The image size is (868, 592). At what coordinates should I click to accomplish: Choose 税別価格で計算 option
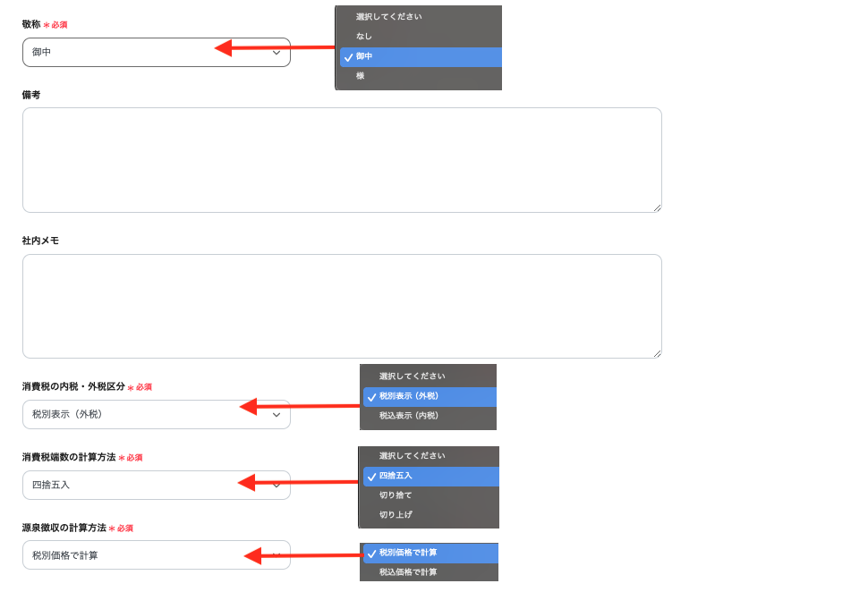point(408,553)
